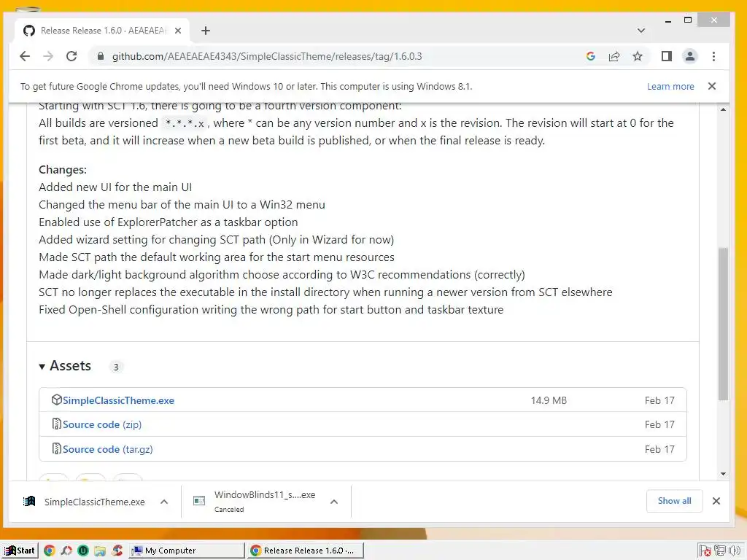Viewport: 747px width, 560px height.
Task: Click the browser forward arrow
Action: click(48, 56)
